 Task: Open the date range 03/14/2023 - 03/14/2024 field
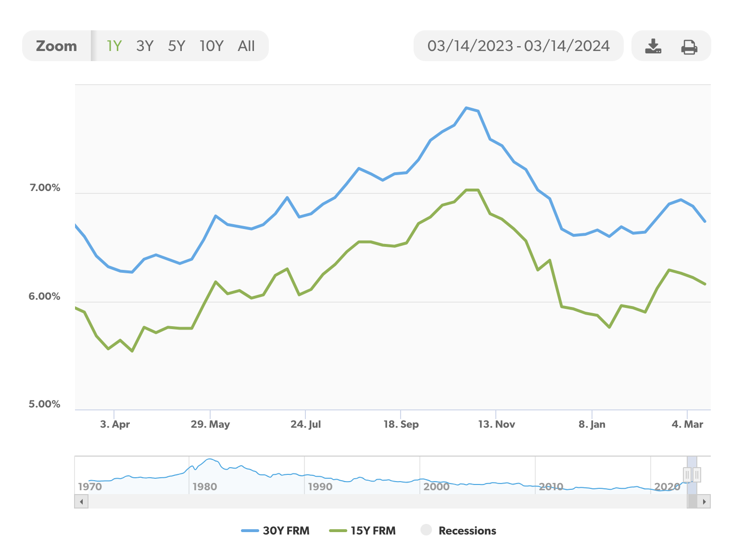point(518,46)
